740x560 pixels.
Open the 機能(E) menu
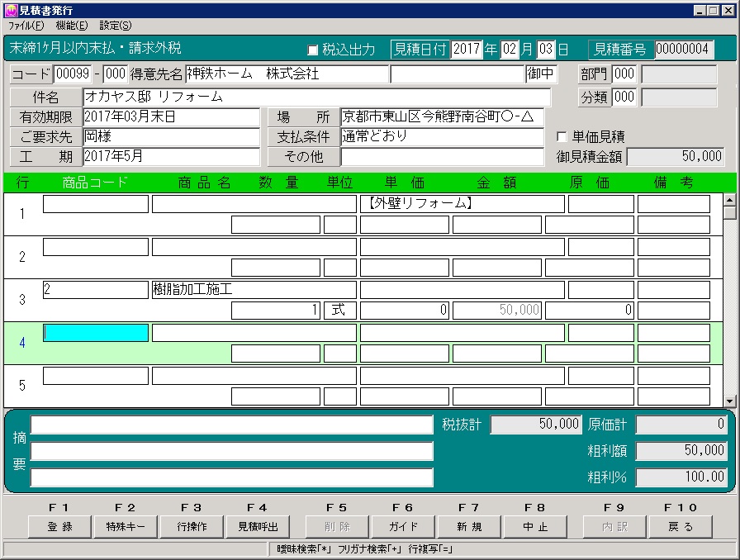click(x=72, y=26)
